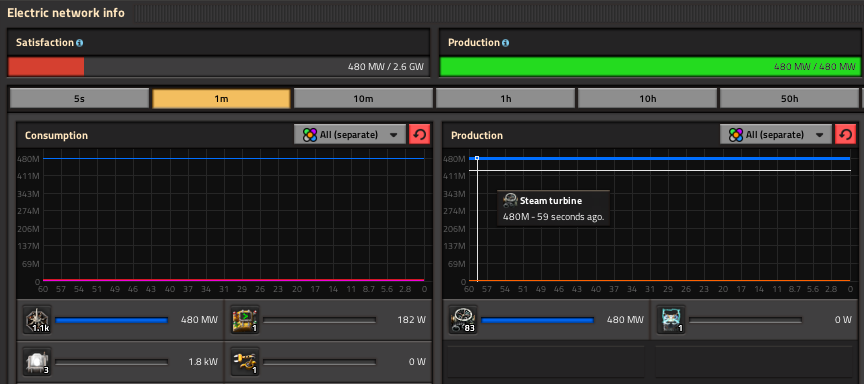Click the Satisfaction info icon

pyautogui.click(x=79, y=43)
